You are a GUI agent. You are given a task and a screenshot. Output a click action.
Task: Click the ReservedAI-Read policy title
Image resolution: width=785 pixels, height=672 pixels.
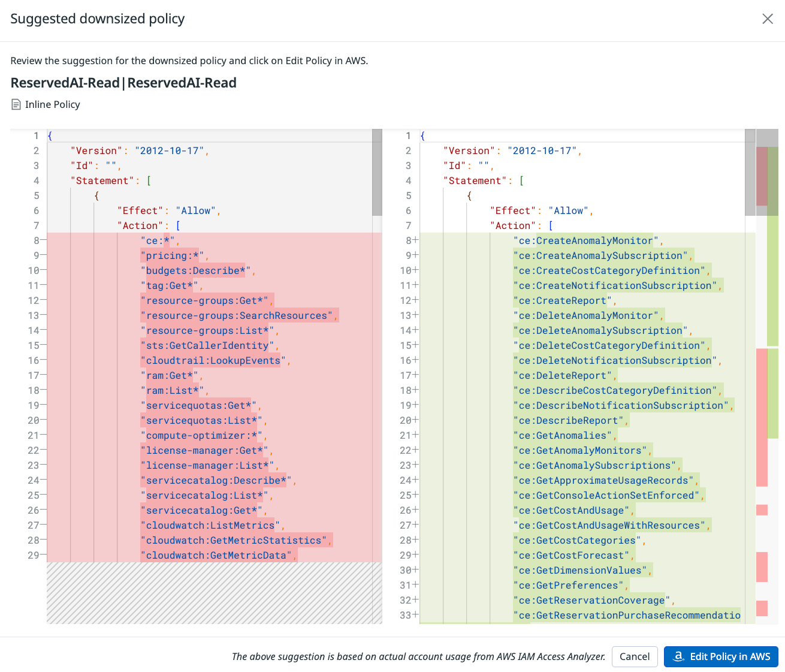tap(123, 82)
